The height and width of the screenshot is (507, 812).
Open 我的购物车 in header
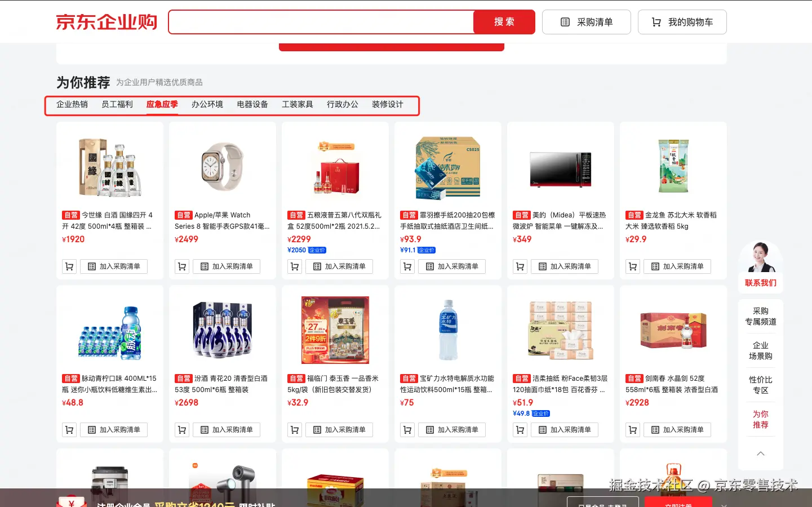(x=682, y=22)
